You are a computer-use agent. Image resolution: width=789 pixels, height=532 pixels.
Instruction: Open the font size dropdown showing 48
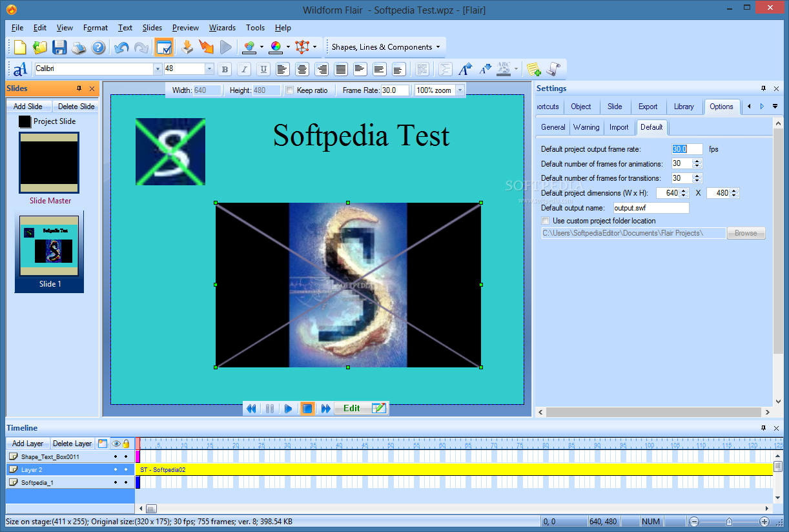tap(209, 69)
